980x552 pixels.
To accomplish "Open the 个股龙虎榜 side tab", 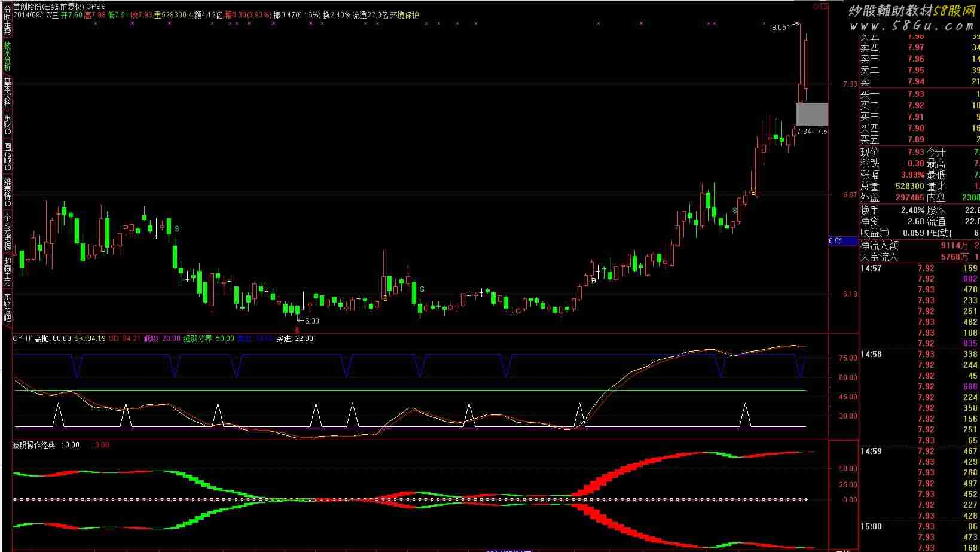I will tap(7, 231).
